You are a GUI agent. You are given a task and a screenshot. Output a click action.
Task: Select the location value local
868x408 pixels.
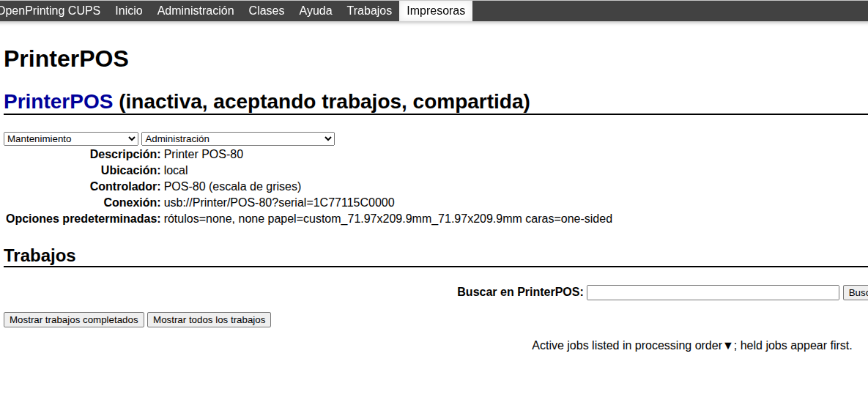point(176,171)
